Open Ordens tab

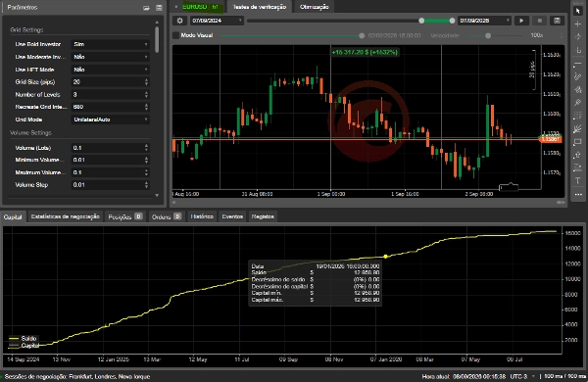pos(167,216)
